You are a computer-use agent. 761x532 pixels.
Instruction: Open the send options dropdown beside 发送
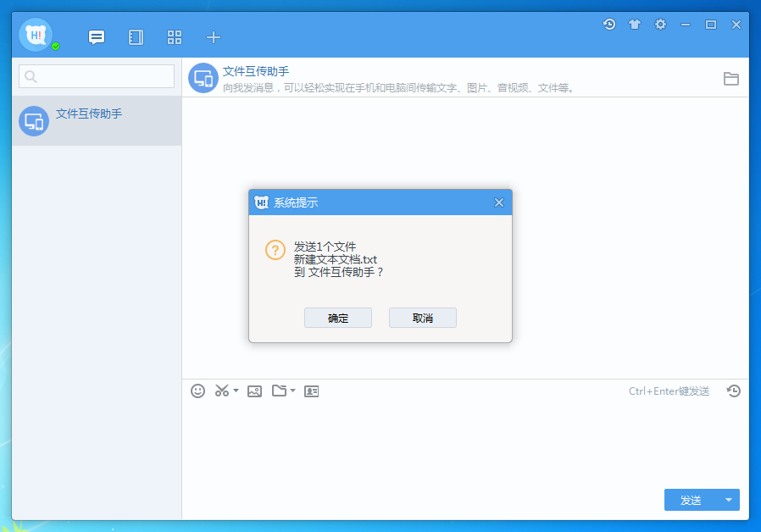(729, 500)
